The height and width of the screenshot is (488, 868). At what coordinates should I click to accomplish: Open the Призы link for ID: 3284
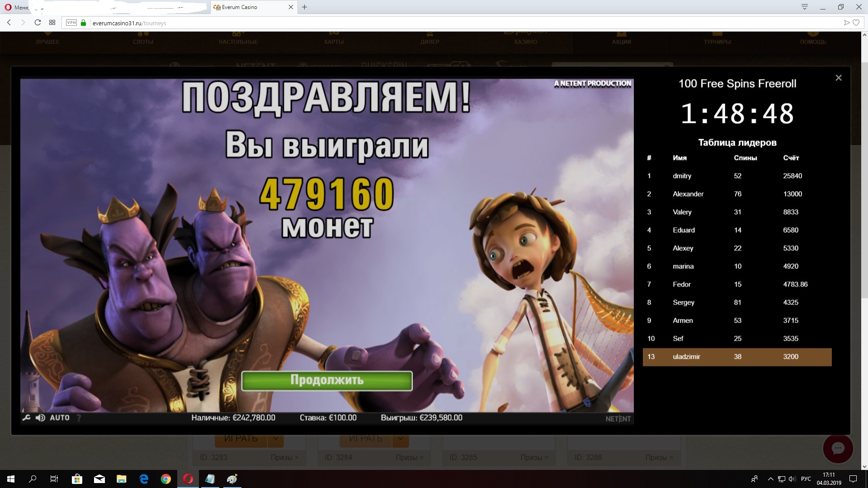pyautogui.click(x=409, y=457)
